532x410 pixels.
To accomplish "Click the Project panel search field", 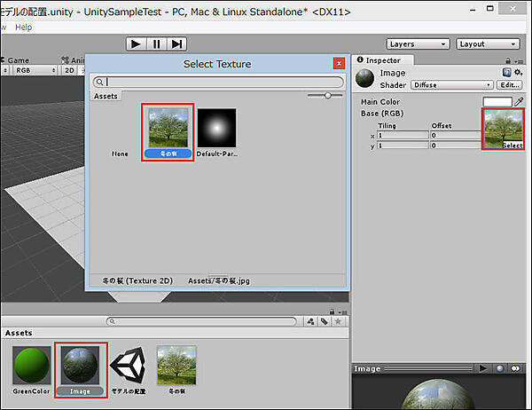I will (201, 321).
